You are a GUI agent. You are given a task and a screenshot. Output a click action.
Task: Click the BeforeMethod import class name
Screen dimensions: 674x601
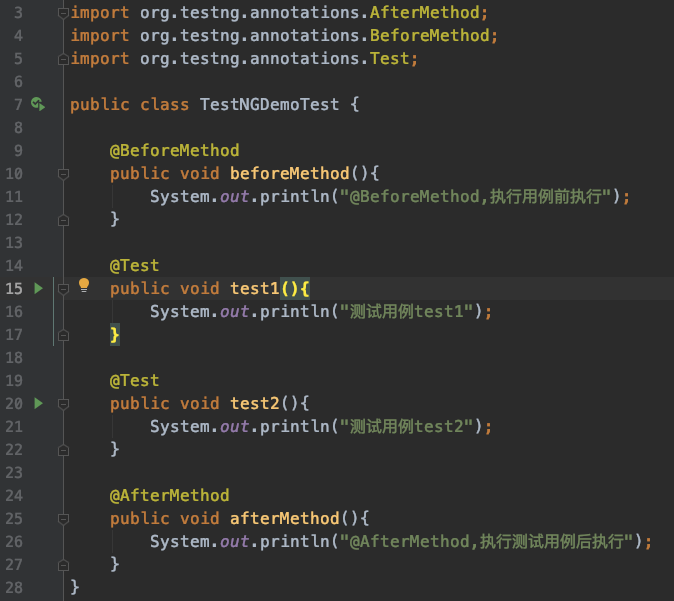[x=429, y=35]
